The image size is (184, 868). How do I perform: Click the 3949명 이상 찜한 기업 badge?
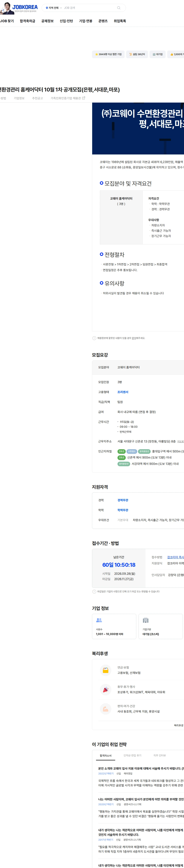click(108, 54)
